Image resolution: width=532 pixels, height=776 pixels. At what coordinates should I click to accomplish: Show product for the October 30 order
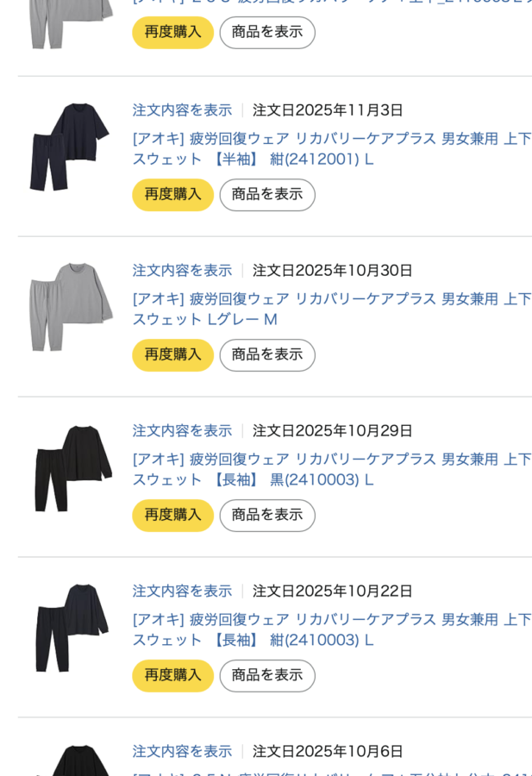pos(266,355)
